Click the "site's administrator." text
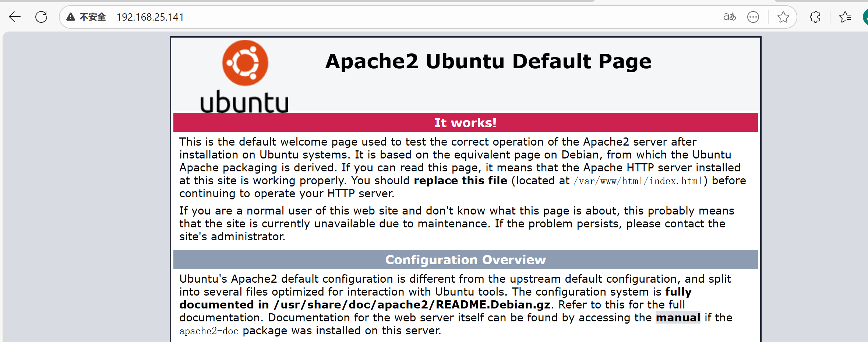Image resolution: width=868 pixels, height=342 pixels. pyautogui.click(x=232, y=237)
